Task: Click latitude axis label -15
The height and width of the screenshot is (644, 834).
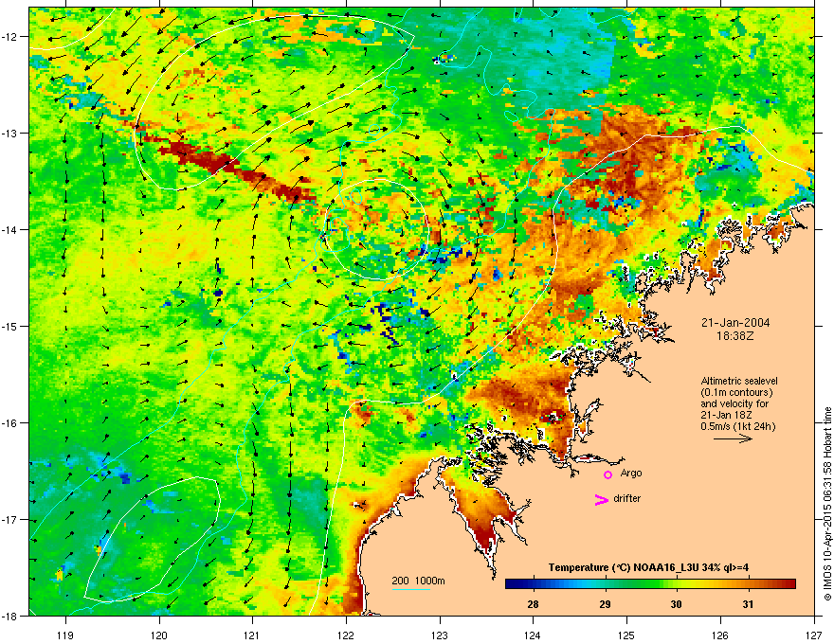Action: click(x=10, y=326)
